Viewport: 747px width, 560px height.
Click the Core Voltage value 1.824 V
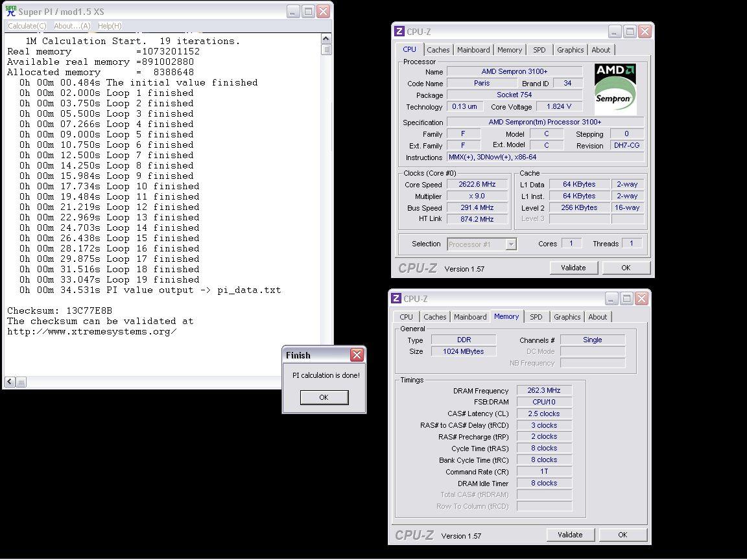559,107
